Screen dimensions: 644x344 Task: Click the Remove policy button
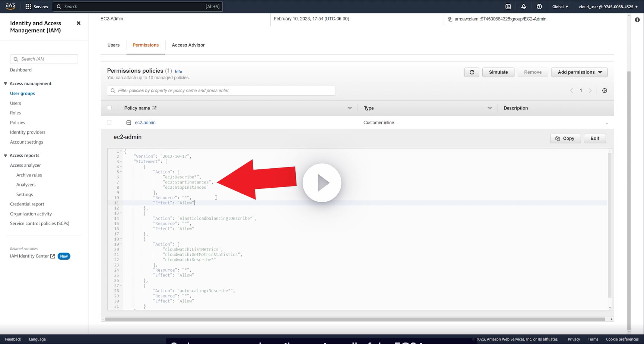coord(533,72)
